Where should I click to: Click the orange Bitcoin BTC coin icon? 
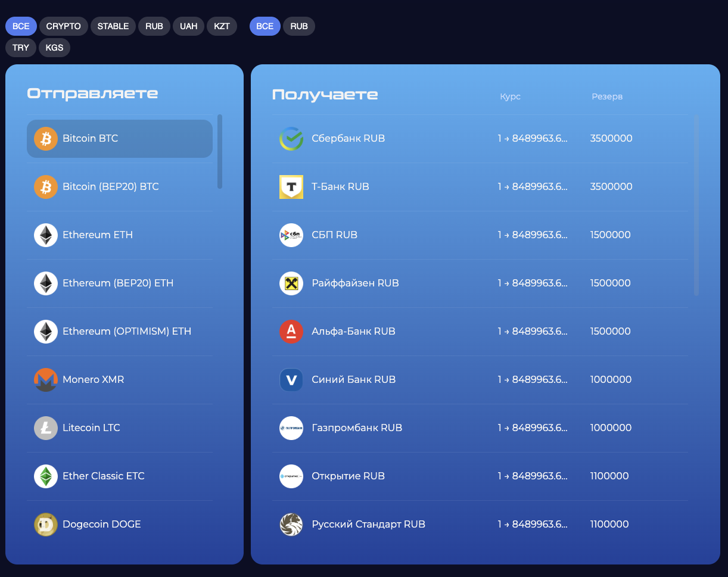(x=46, y=139)
